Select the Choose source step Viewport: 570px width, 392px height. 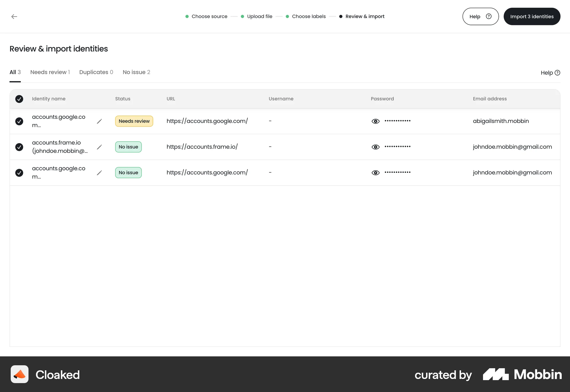coord(209,16)
